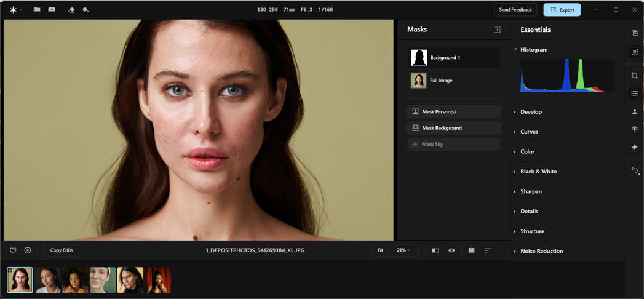Screen dimensions: 644x299
Task: Open the masks selection icon in sidebar
Action: pyautogui.click(x=635, y=52)
